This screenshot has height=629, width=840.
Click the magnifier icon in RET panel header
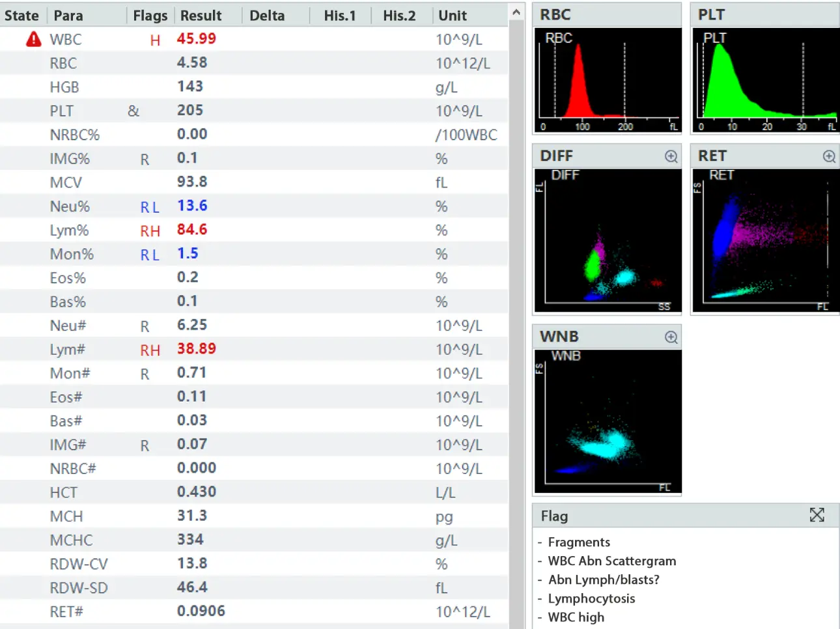pos(829,156)
